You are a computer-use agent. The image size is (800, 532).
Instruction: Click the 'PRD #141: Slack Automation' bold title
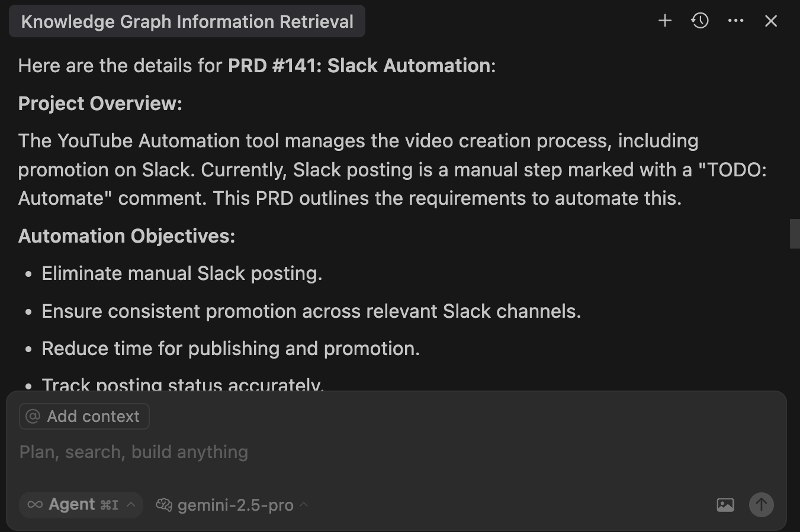click(359, 66)
